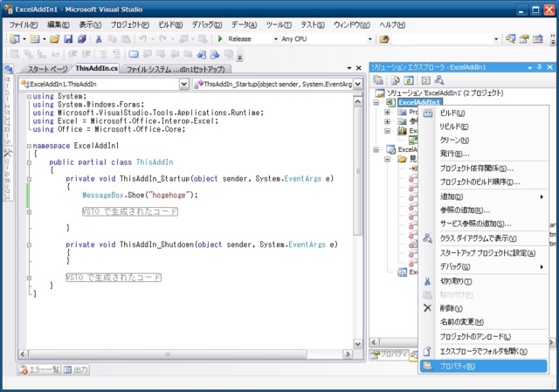
Task: Select ビルド in the context menu
Action: click(483, 113)
